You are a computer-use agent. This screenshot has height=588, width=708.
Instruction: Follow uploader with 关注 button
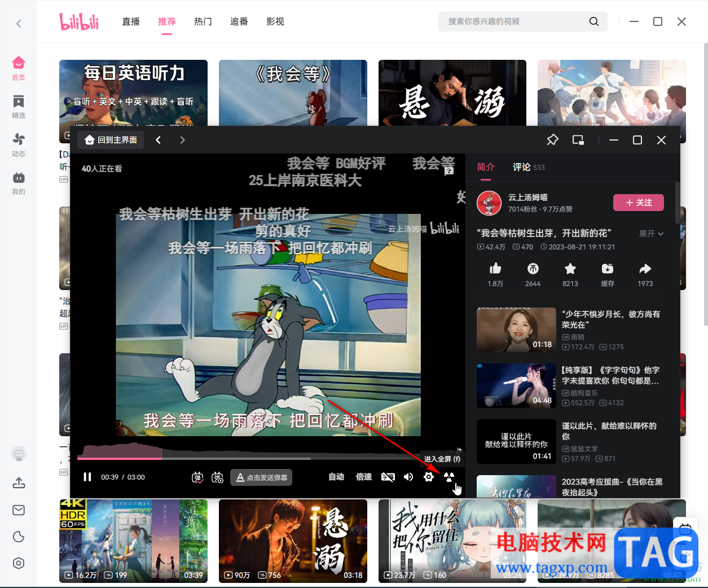[639, 203]
